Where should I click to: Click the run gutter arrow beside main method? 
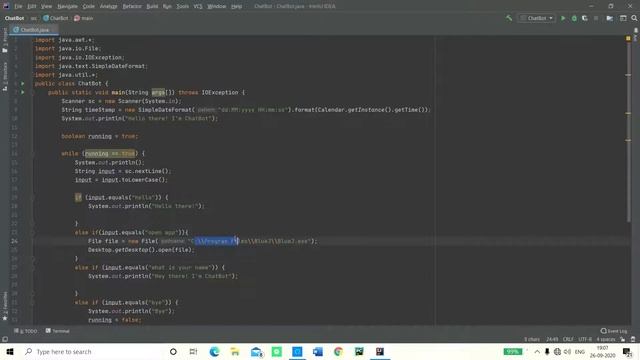coord(22,92)
